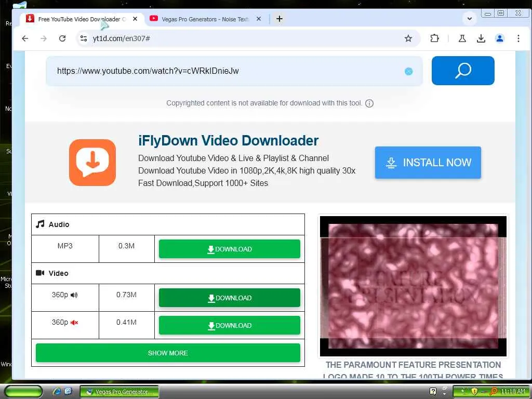Click the copyright info circle icon

tap(369, 103)
